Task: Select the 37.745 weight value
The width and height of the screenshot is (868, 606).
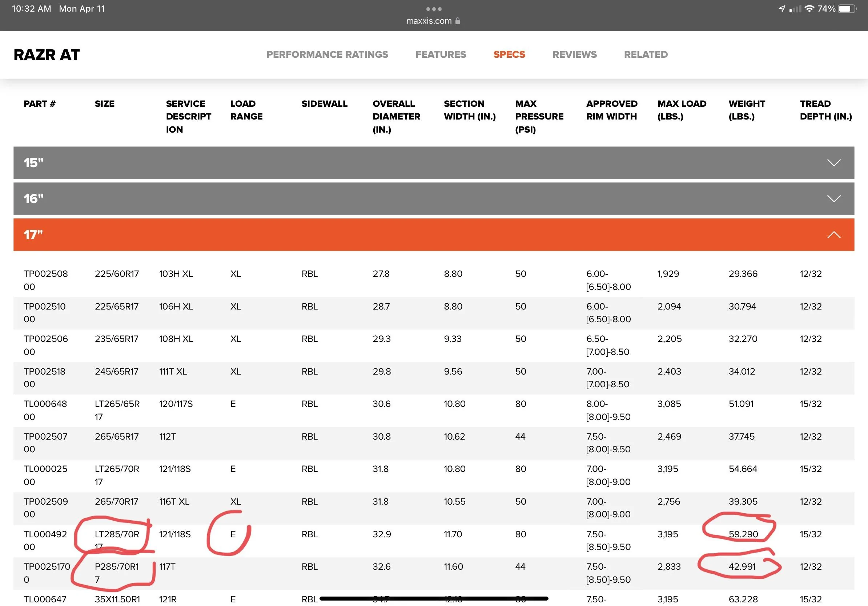Action: coord(742,436)
